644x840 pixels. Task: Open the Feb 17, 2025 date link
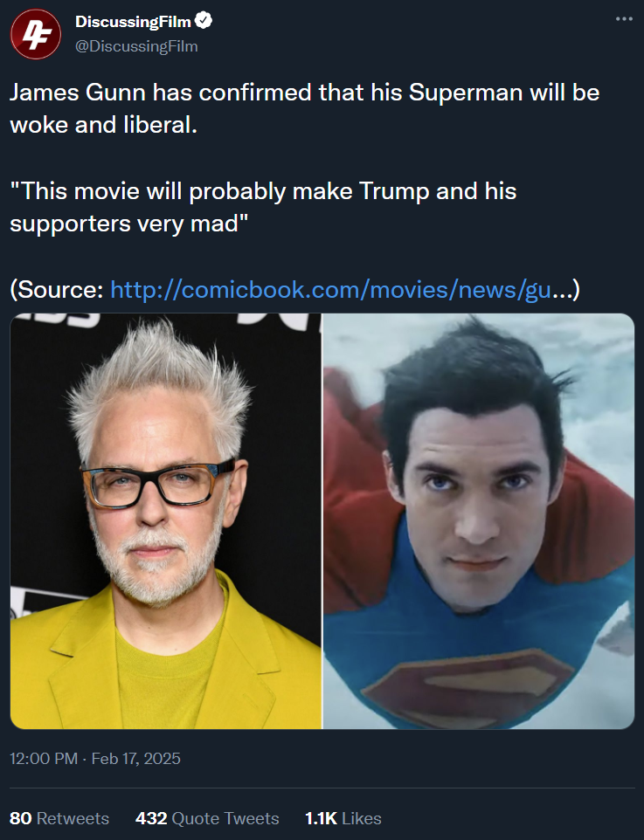(x=135, y=759)
